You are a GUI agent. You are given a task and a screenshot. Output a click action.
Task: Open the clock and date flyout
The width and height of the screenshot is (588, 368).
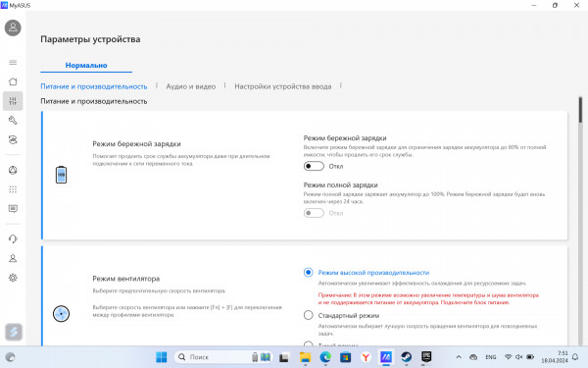click(555, 357)
